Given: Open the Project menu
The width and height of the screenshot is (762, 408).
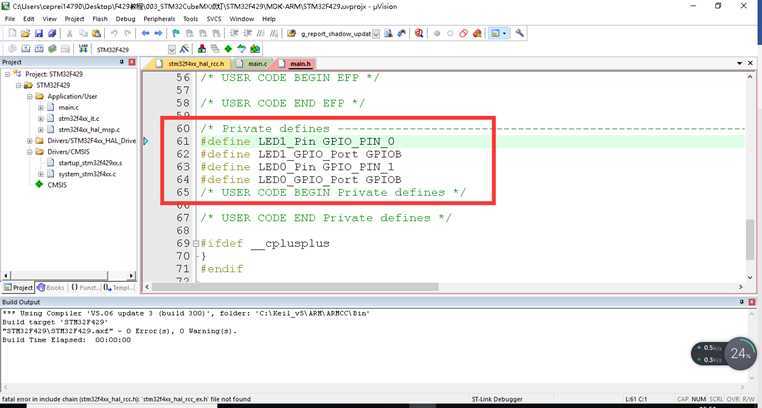Looking at the screenshot, I should pyautogui.click(x=74, y=19).
